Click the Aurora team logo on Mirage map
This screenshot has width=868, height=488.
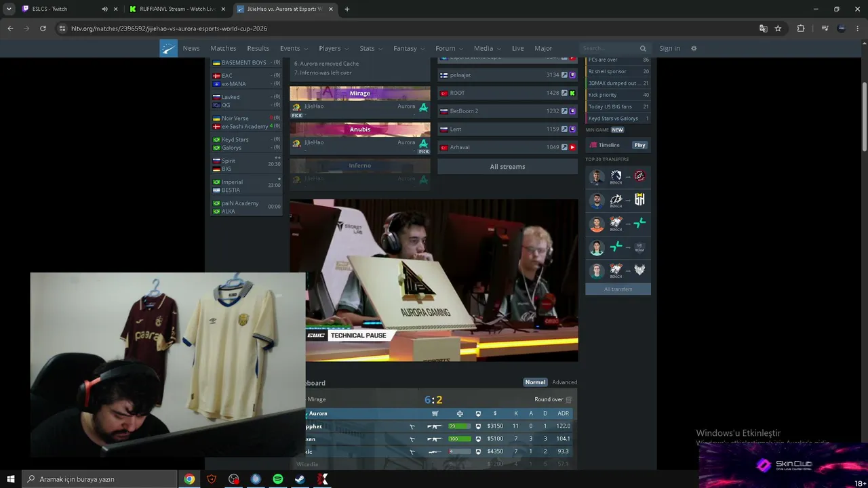(424, 107)
